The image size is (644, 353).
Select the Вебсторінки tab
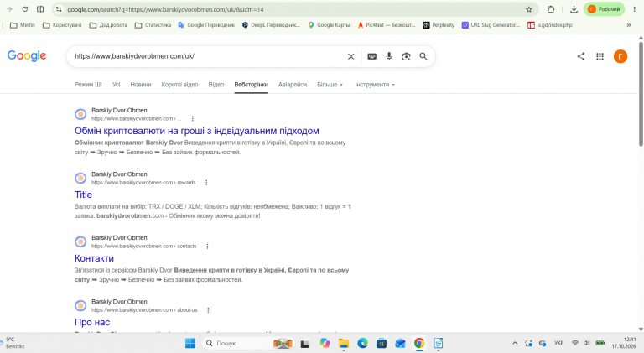[x=252, y=85]
